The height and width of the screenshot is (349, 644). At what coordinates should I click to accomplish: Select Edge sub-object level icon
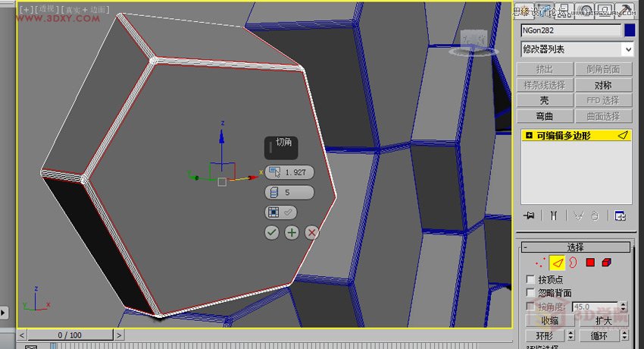[x=557, y=263]
